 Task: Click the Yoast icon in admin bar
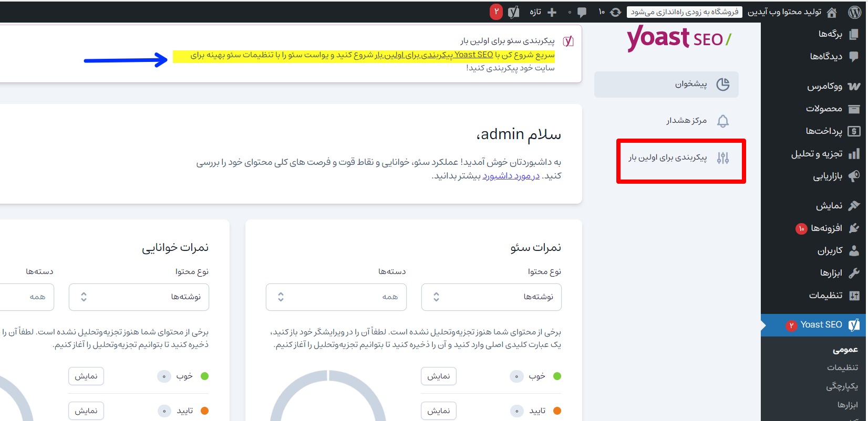pyautogui.click(x=513, y=12)
